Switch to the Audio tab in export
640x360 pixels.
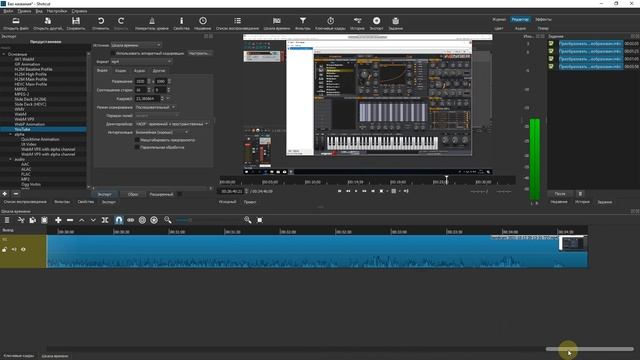pyautogui.click(x=140, y=71)
